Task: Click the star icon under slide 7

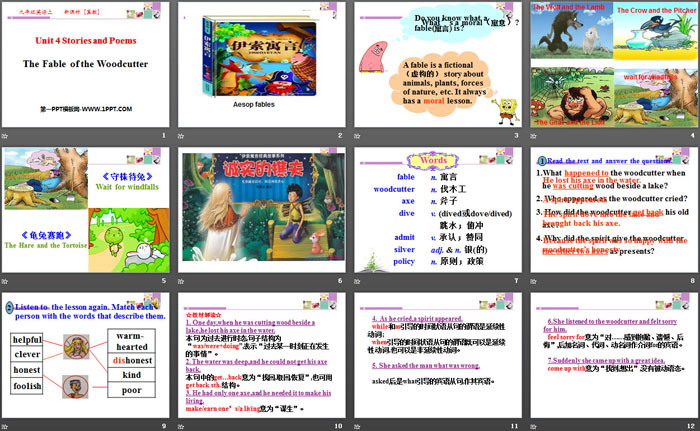Action: click(x=357, y=281)
